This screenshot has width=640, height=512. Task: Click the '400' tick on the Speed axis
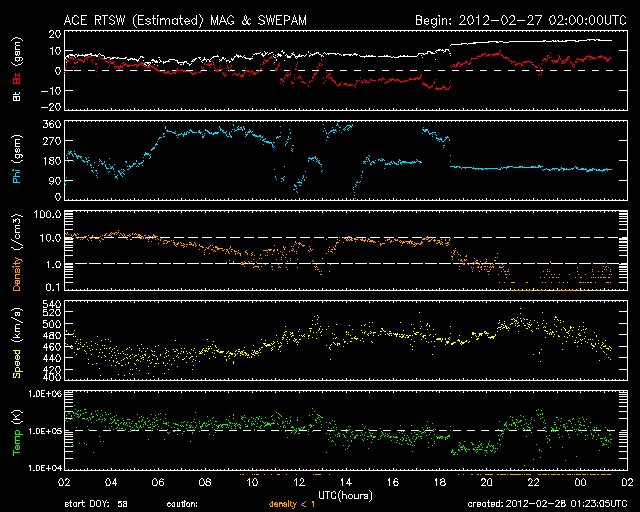[52, 377]
